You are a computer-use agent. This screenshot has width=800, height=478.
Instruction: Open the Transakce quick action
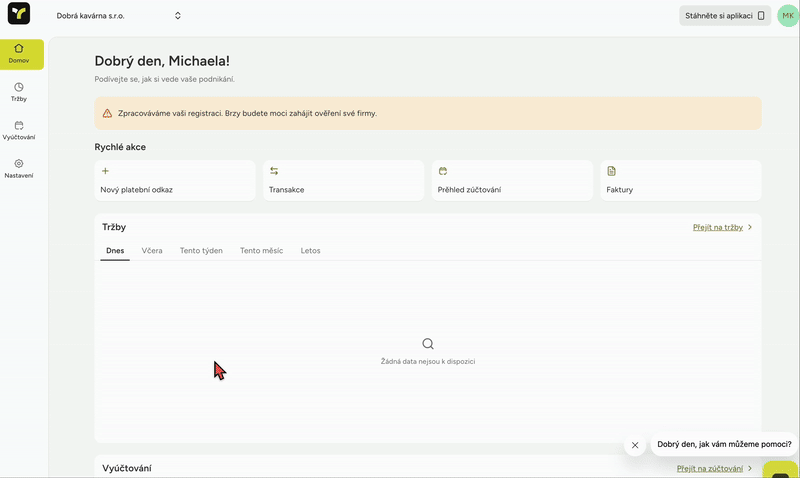[x=343, y=180]
